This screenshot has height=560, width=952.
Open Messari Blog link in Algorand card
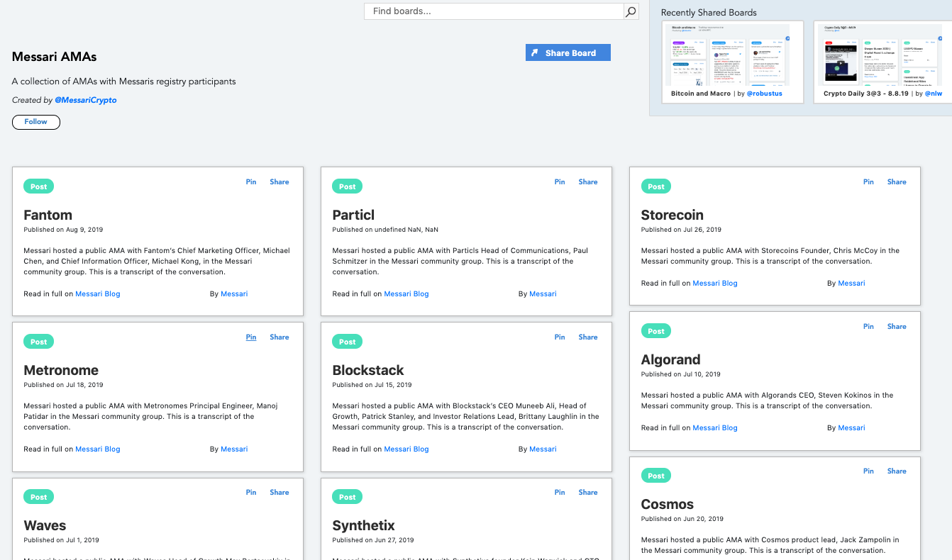click(x=715, y=427)
